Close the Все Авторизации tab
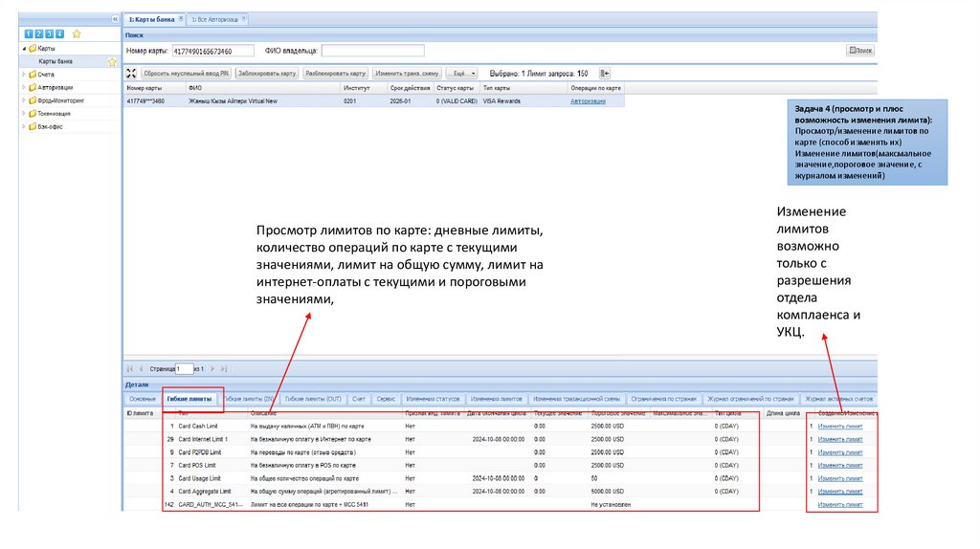980x549 pixels. [243, 19]
